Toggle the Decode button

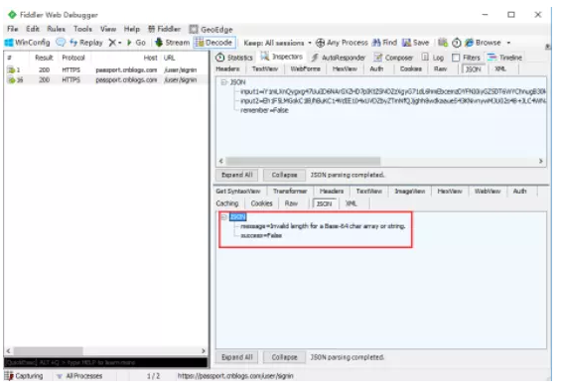(214, 43)
